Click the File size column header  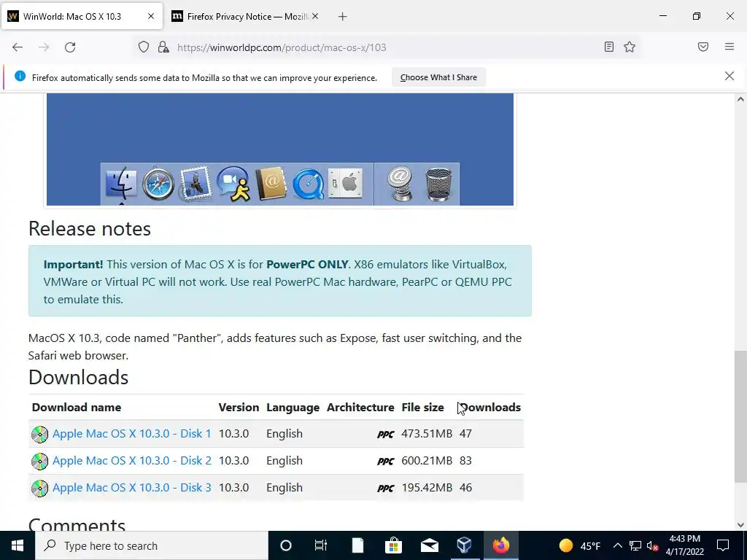click(x=422, y=408)
